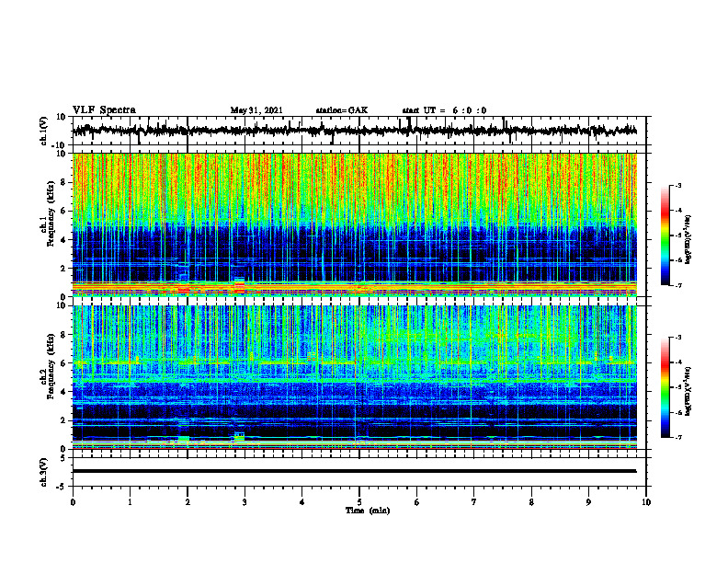Screen dimensions: 728x563
Task: Click the ch.1 voltage waveform trace
Action: point(354,131)
